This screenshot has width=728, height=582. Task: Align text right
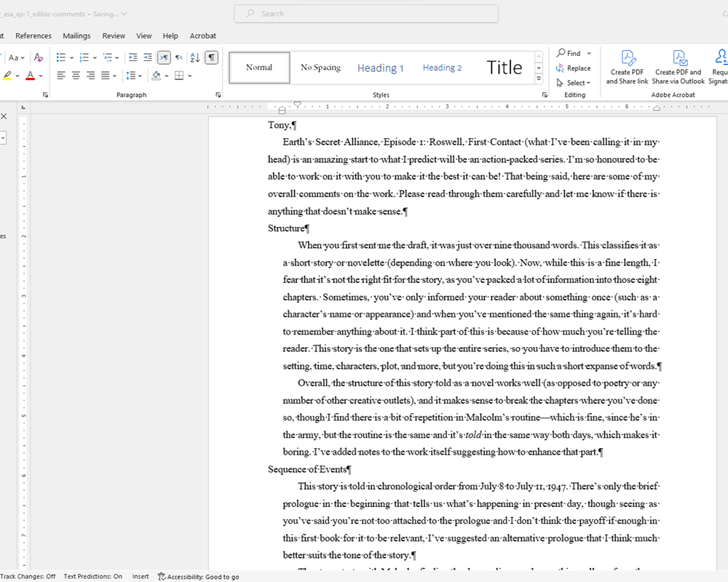90,75
